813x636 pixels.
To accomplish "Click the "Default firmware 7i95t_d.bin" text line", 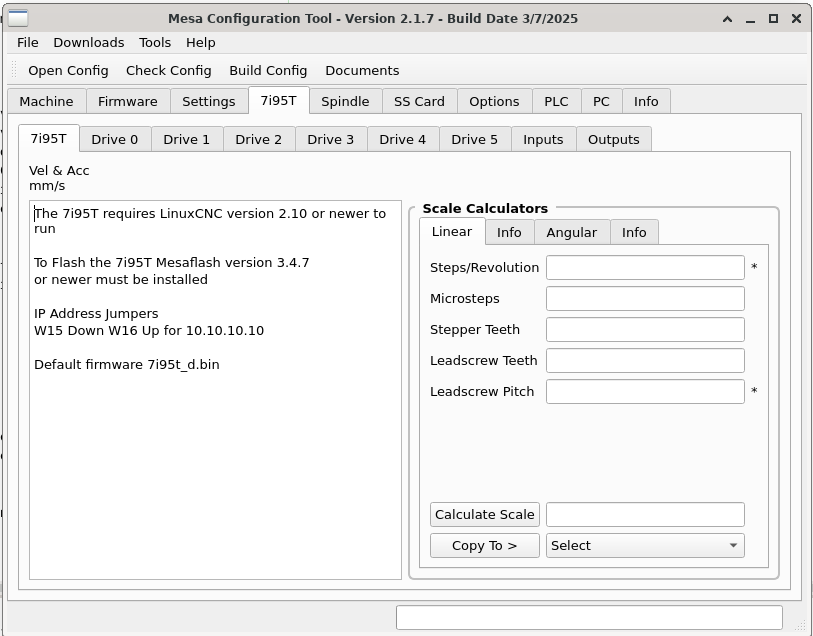I will pyautogui.click(x=127, y=364).
